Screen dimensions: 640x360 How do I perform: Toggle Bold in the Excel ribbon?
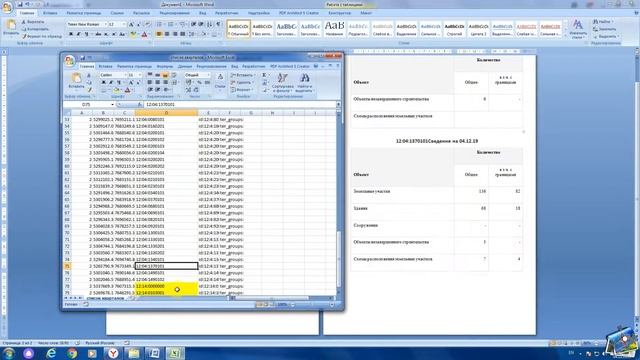coord(103,82)
